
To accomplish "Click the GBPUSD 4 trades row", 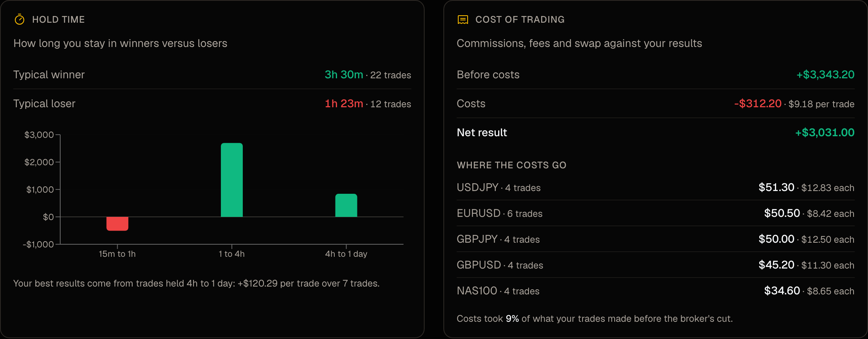I will (656, 265).
